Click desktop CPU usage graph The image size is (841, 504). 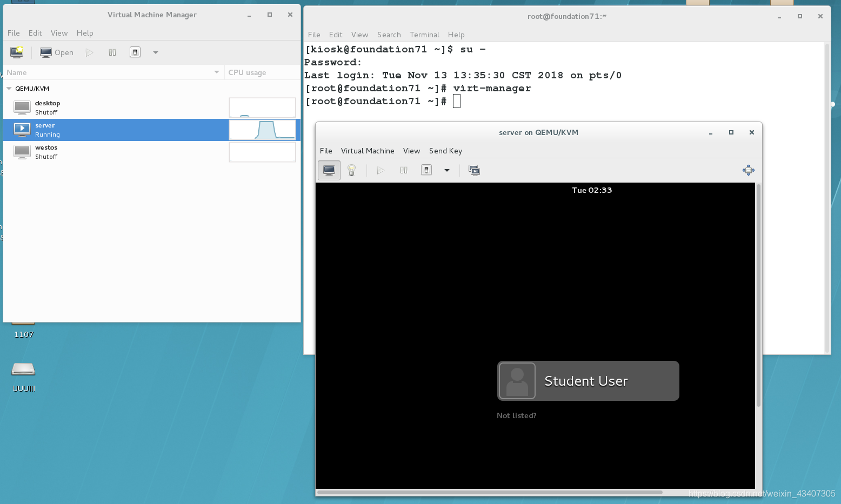click(262, 107)
